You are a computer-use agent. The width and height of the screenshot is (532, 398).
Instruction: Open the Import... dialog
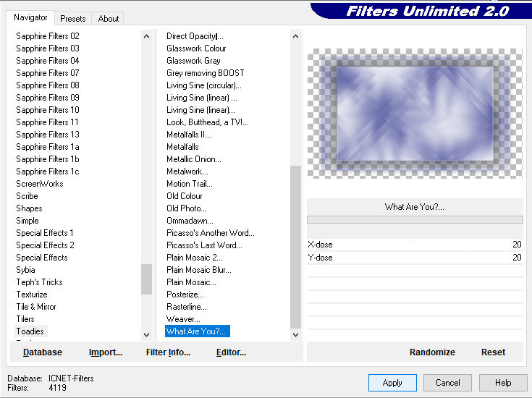coord(106,352)
